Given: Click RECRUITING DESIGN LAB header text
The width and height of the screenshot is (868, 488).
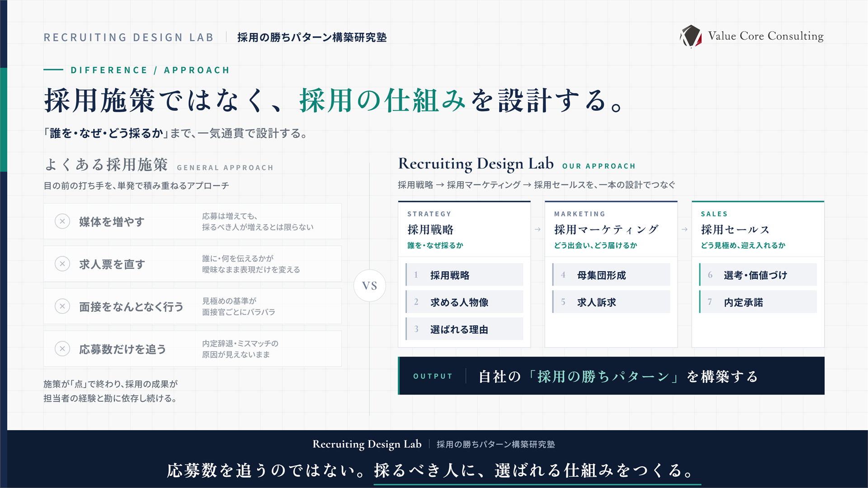Looking at the screenshot, I should click(x=129, y=38).
